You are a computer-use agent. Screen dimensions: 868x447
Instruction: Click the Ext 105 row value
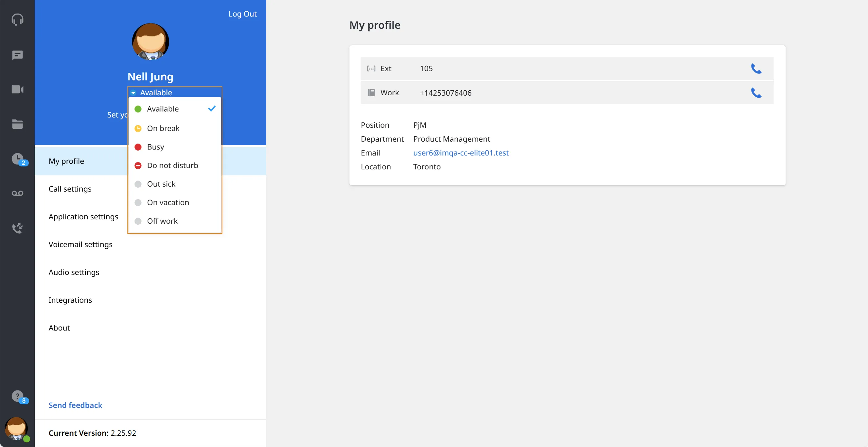coord(426,69)
